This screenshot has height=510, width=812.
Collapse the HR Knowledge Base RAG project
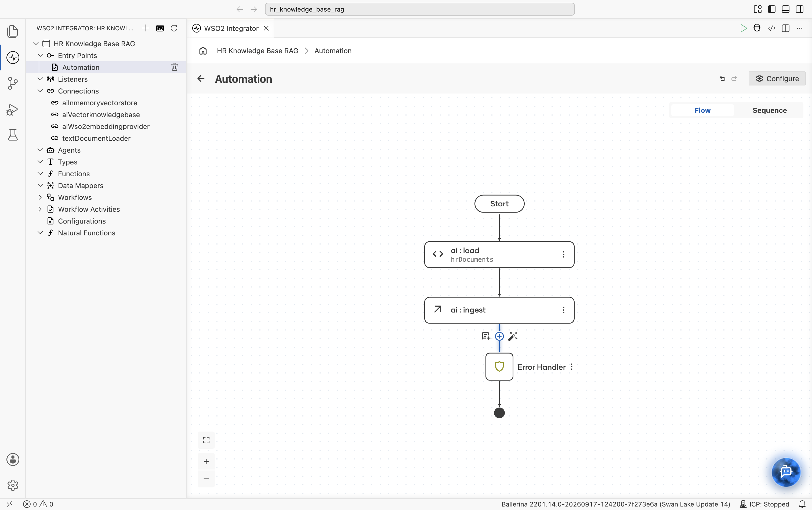click(x=36, y=44)
